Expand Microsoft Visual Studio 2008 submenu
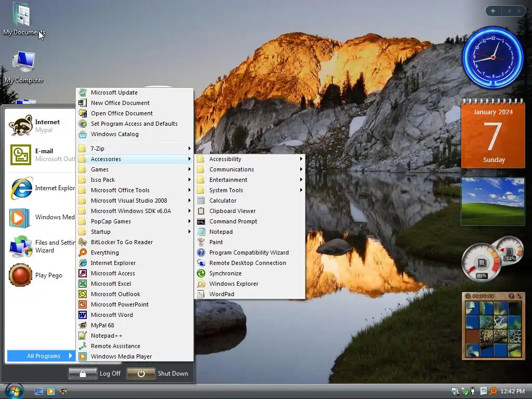This screenshot has width=532, height=399. tap(135, 201)
